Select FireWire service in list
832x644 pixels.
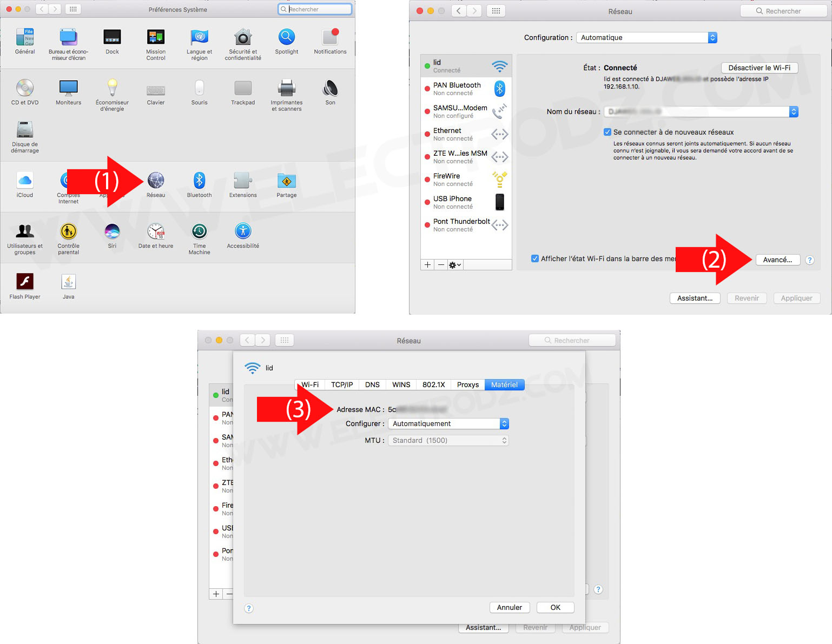tap(466, 180)
